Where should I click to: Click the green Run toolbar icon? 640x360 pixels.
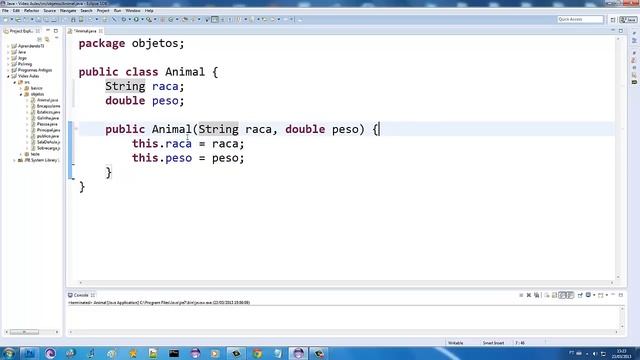point(136,20)
